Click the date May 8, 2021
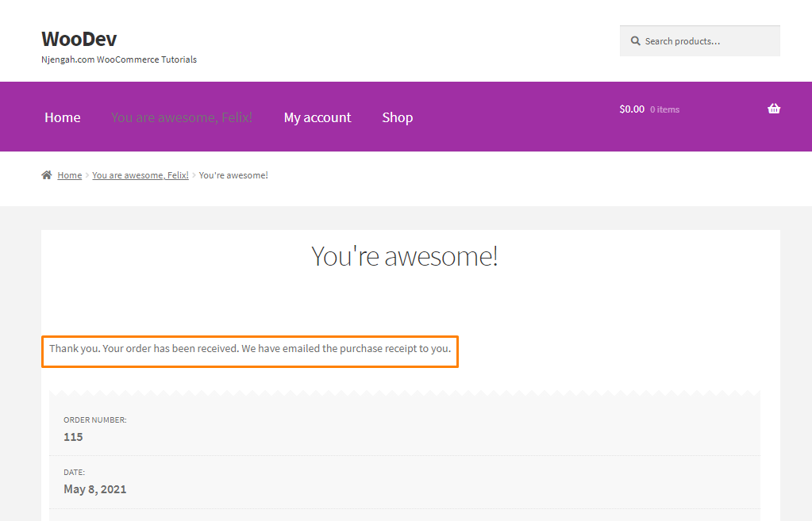The width and height of the screenshot is (812, 521). tap(94, 489)
